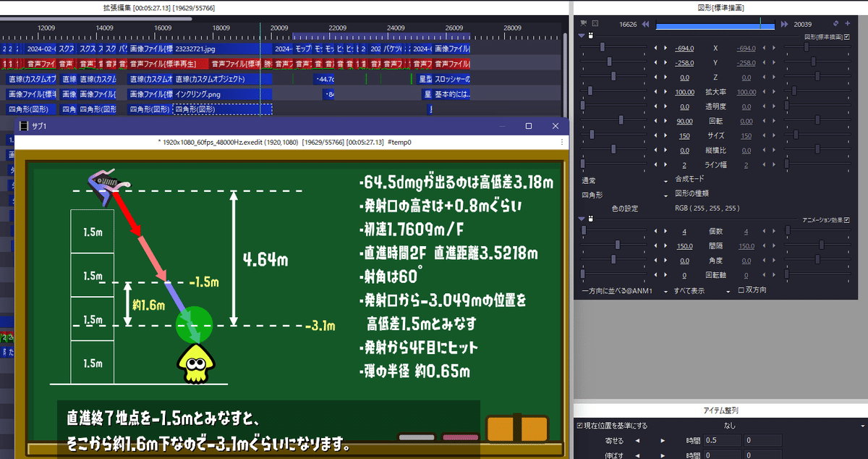
Task: Click 拡大率 label button
Action: 715,92
